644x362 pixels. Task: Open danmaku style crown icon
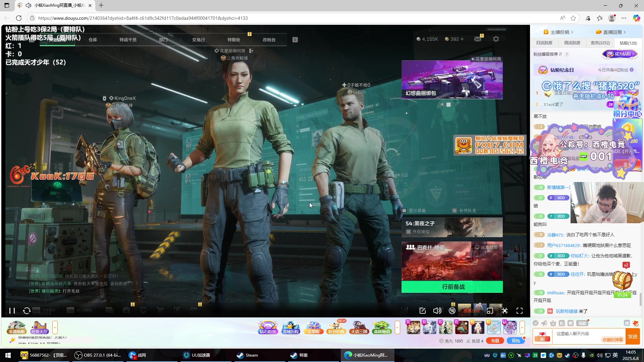click(553, 323)
